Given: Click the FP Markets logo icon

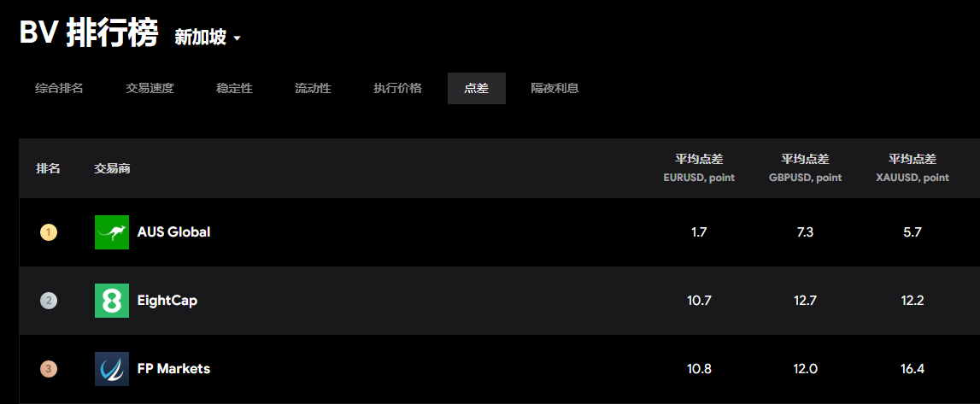Looking at the screenshot, I should pyautogui.click(x=112, y=369).
